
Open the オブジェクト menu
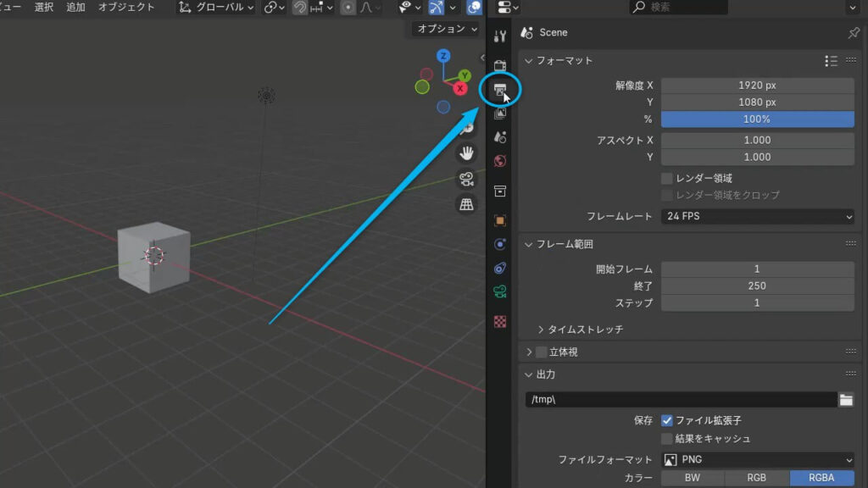coord(126,7)
